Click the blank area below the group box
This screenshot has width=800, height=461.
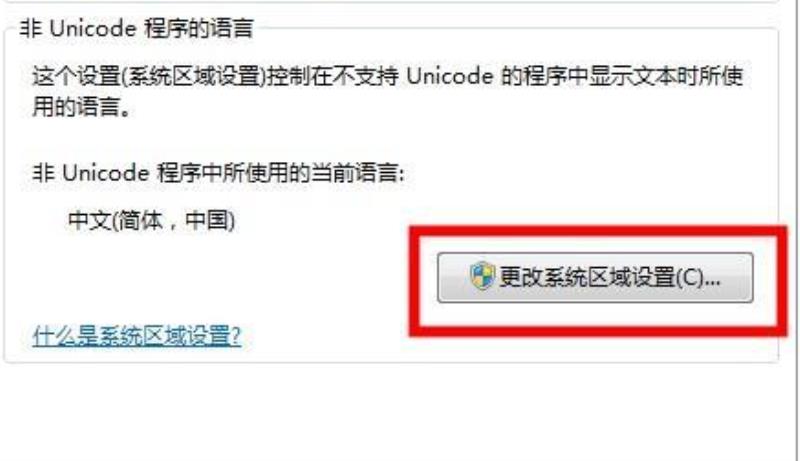click(400, 413)
